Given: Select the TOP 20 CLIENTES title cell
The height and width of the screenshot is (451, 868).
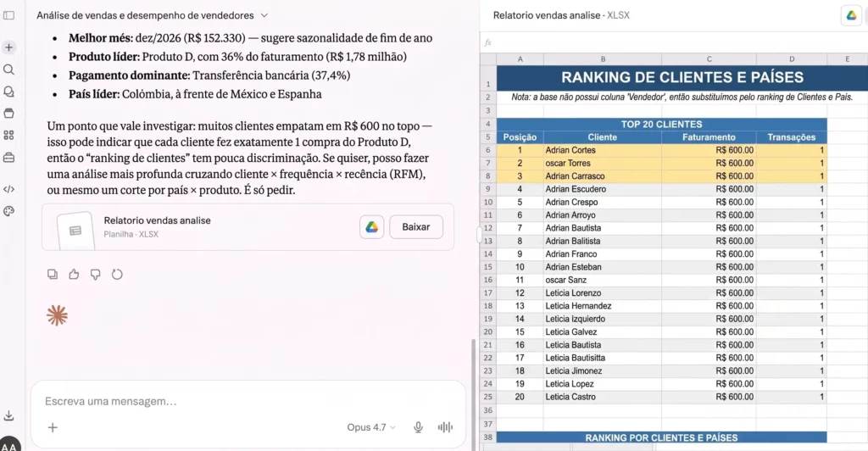Looking at the screenshot, I should pos(661,125).
